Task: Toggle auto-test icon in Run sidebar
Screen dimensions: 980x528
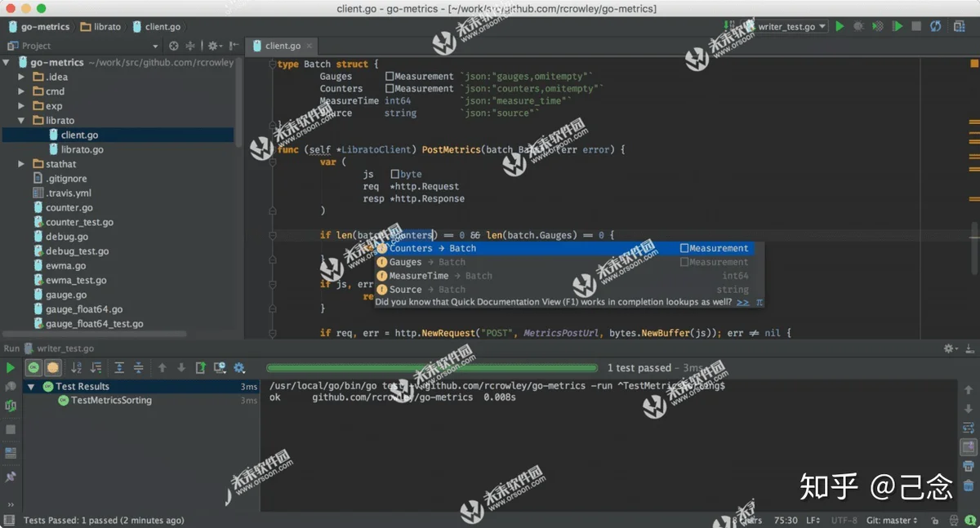Action: (x=11, y=406)
